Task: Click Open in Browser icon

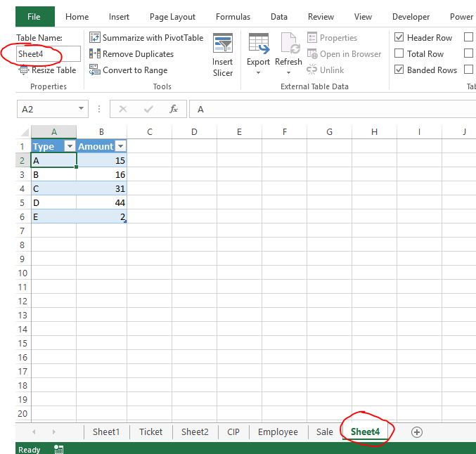Action: pyautogui.click(x=311, y=54)
